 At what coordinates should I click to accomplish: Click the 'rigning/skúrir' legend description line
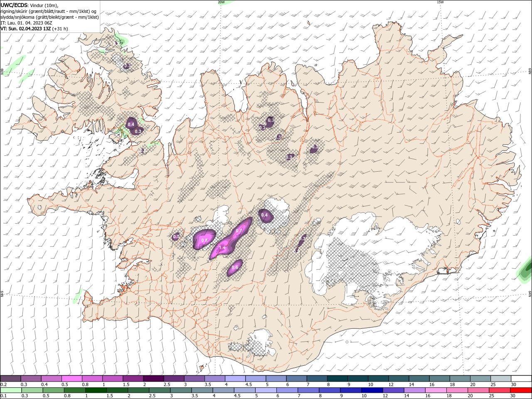pos(49,11)
